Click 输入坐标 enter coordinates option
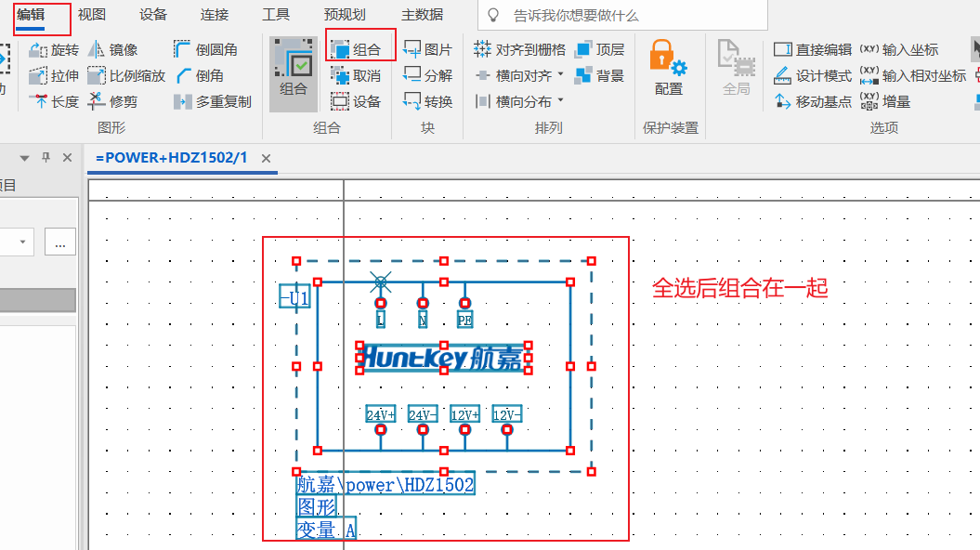 [900, 50]
